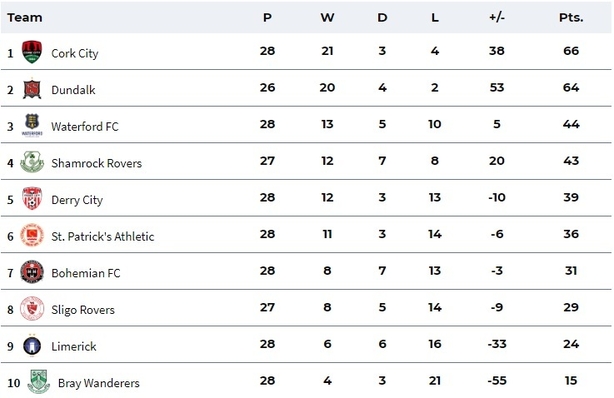This screenshot has width=614, height=398.
Task: Open the Dundalk team link
Action: pos(73,90)
